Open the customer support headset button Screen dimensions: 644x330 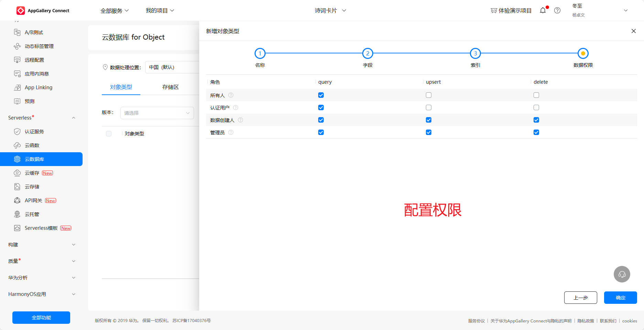622,274
